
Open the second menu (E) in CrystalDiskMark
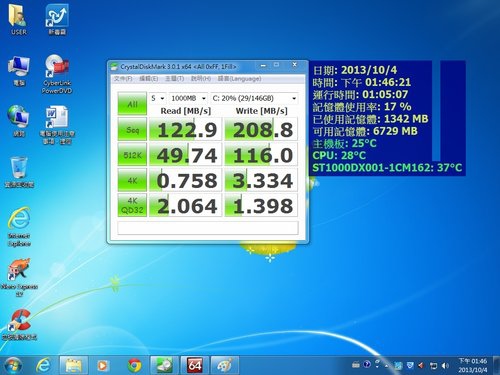(149, 79)
